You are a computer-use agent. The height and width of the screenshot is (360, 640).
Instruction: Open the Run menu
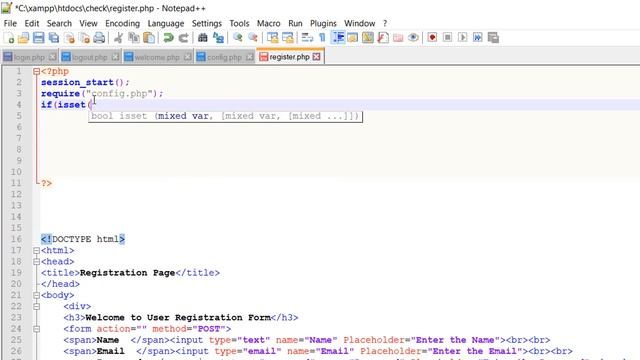coord(295,23)
